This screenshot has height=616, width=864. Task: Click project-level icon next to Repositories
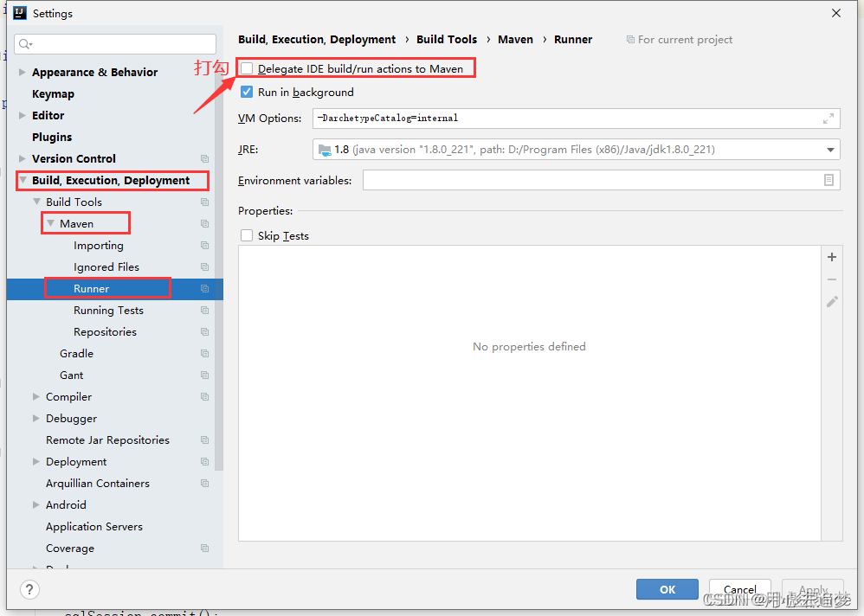(x=204, y=332)
